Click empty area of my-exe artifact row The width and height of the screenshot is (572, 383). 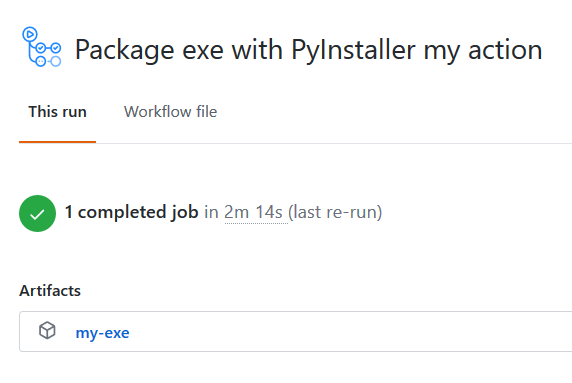(x=350, y=332)
